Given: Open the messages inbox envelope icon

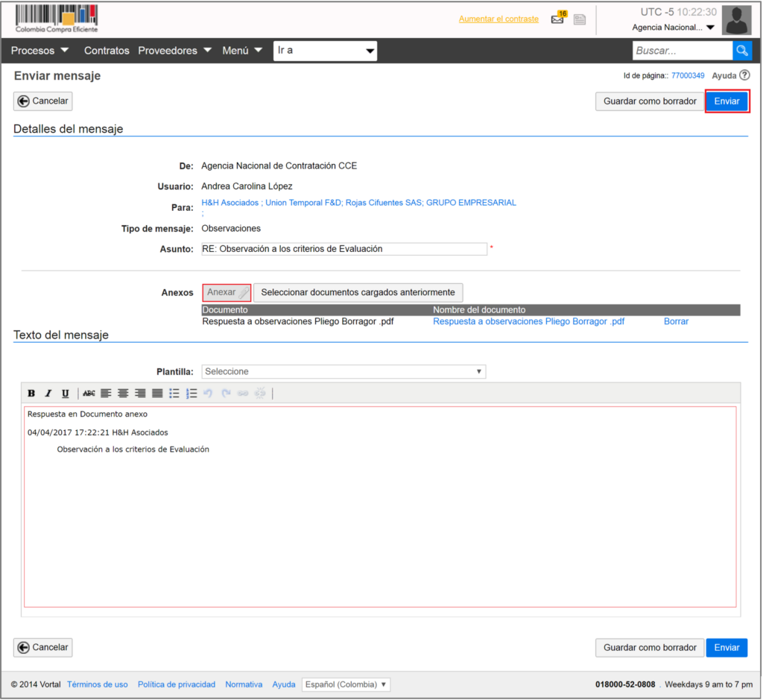Looking at the screenshot, I should coord(557,19).
